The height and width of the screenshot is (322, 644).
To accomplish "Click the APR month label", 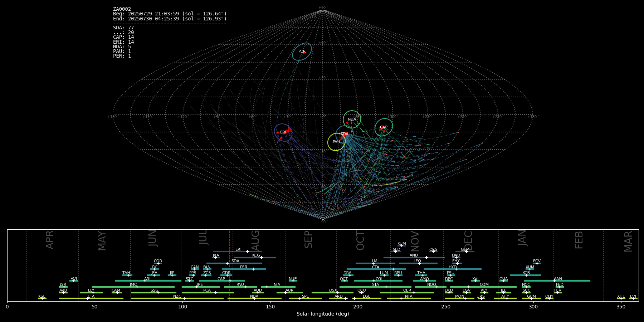I will click(50, 240).
